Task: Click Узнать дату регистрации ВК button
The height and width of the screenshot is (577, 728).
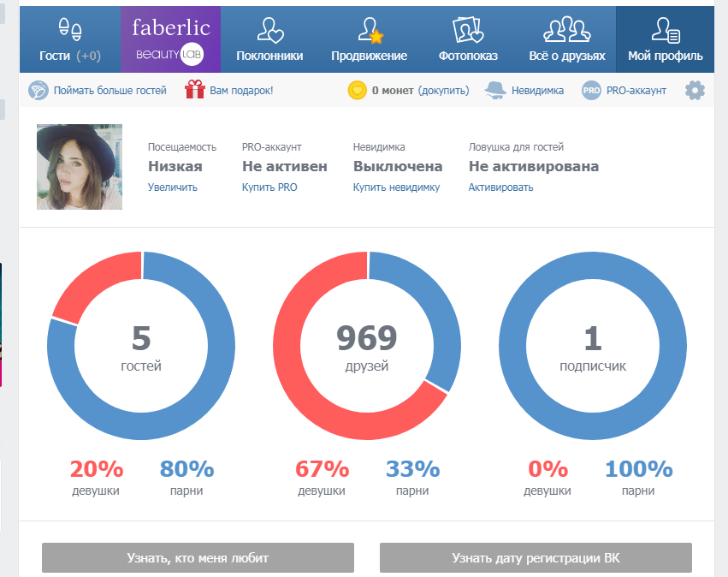Action: point(536,557)
